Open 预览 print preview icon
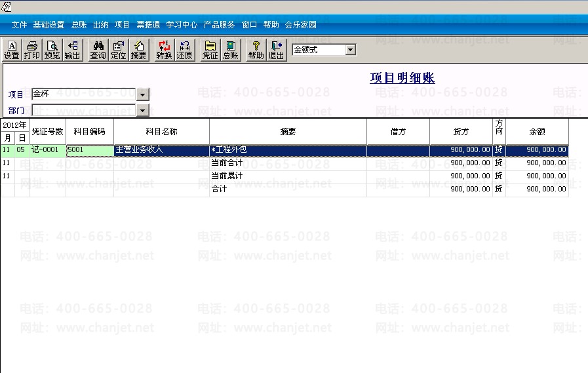 point(52,50)
